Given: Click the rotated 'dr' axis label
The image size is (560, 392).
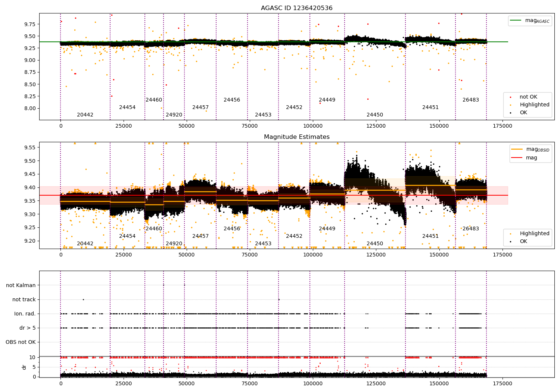Looking at the screenshot, I should point(24,367).
